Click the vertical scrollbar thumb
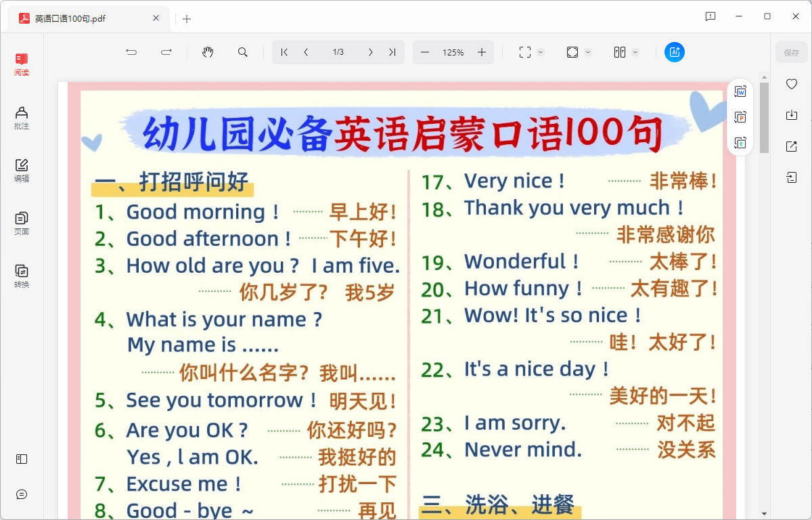The height and width of the screenshot is (520, 812). 764,118
